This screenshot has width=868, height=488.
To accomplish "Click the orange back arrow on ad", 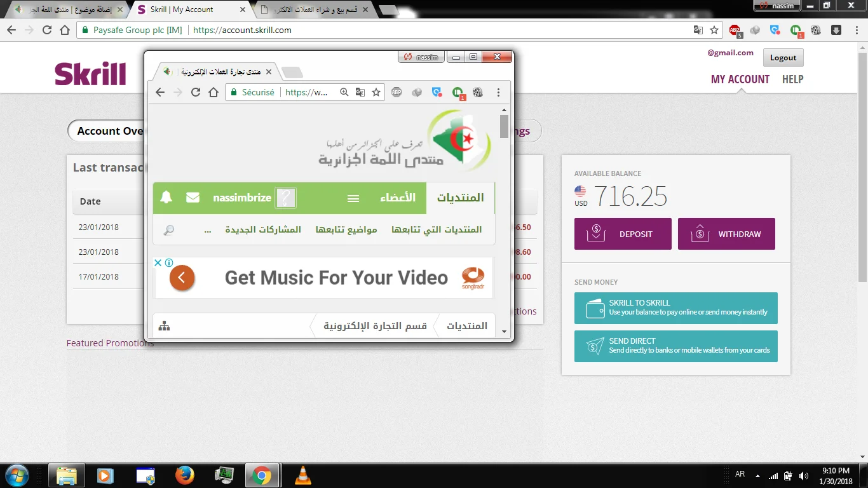I will [x=182, y=278].
